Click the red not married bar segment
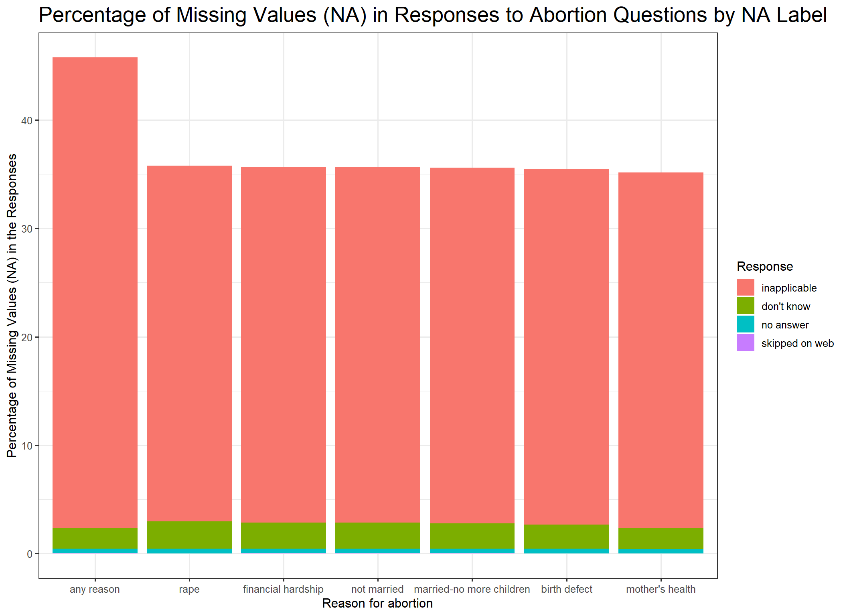This screenshot has width=847, height=616. (x=378, y=345)
